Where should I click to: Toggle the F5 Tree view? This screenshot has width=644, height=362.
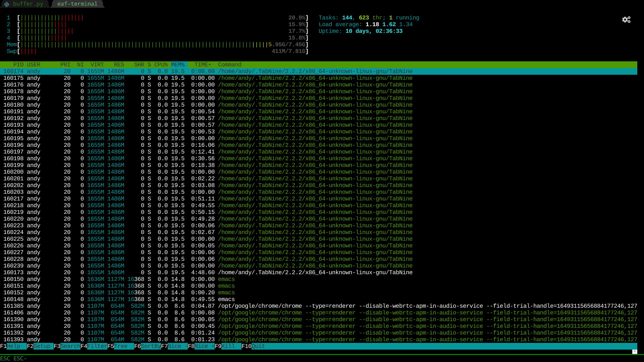123,346
